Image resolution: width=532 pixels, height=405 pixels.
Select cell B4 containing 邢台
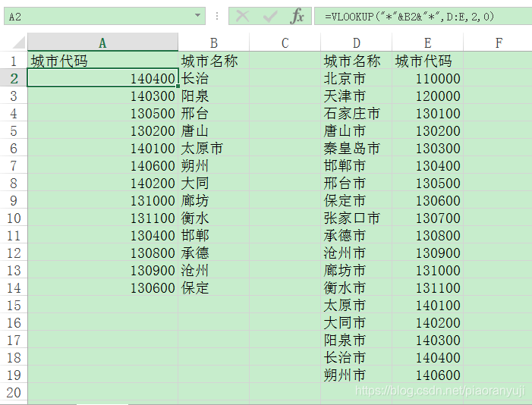tap(214, 113)
